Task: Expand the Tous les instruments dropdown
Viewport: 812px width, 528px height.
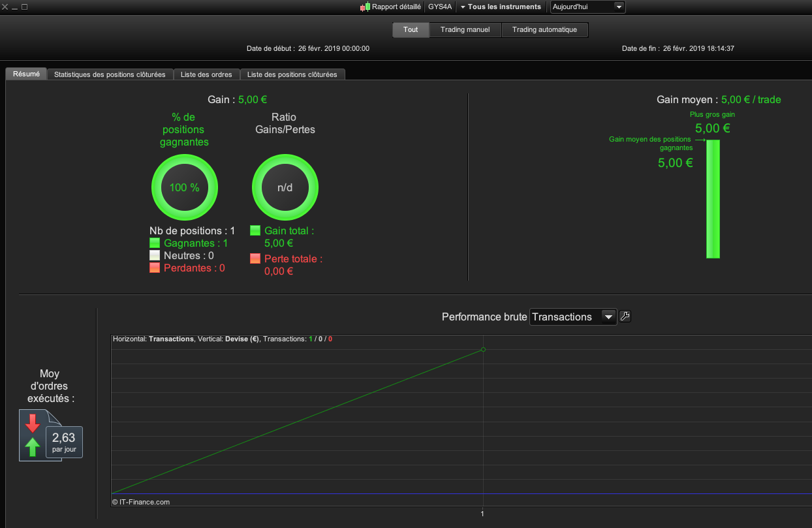Action: (501, 7)
